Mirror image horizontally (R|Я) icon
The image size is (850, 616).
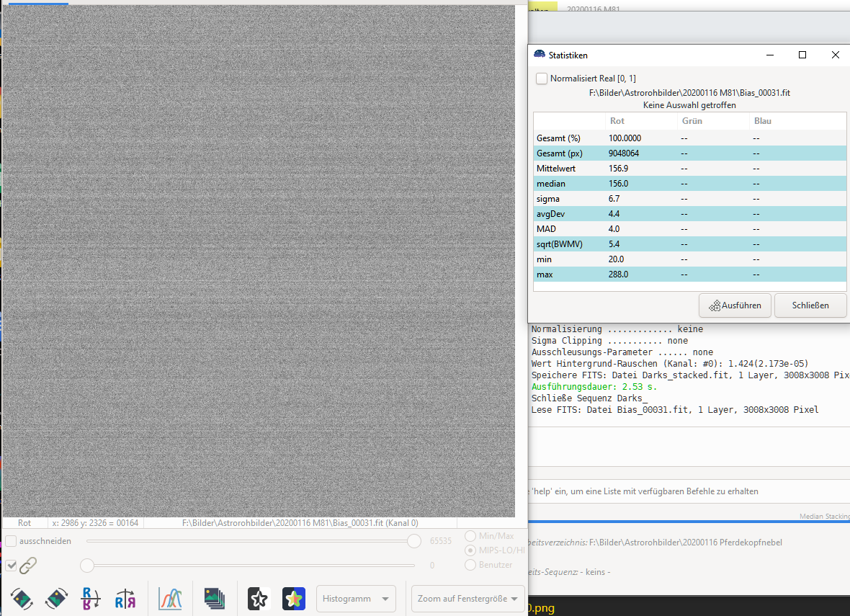click(x=125, y=599)
